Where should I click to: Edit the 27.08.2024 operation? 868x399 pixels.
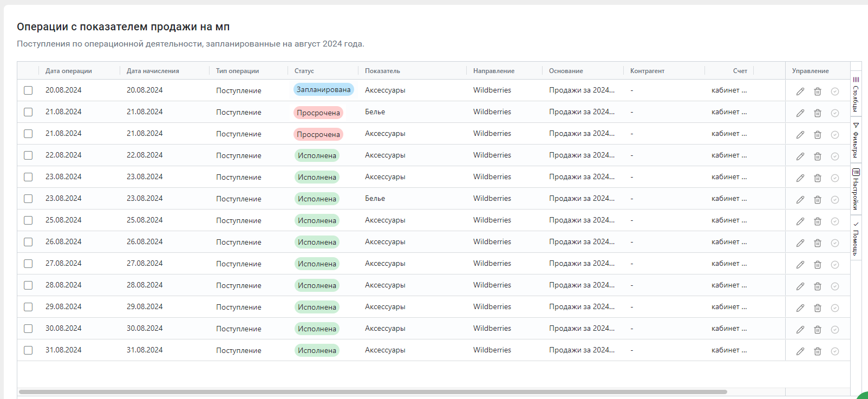point(800,265)
